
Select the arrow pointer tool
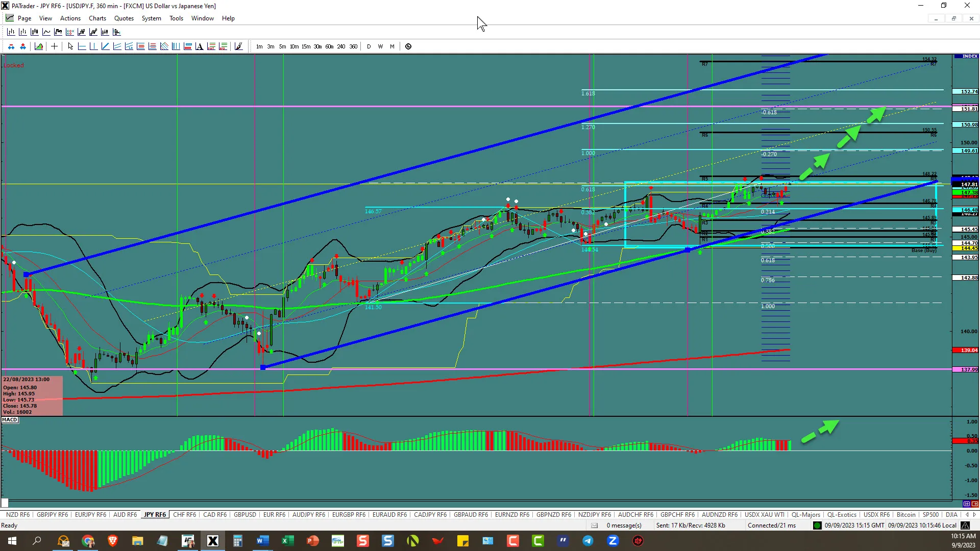pos(70,46)
